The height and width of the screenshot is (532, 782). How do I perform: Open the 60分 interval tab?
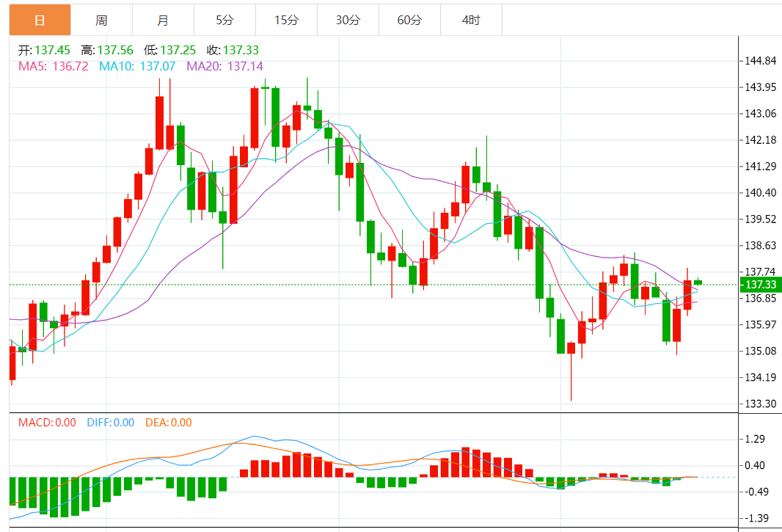(x=409, y=20)
